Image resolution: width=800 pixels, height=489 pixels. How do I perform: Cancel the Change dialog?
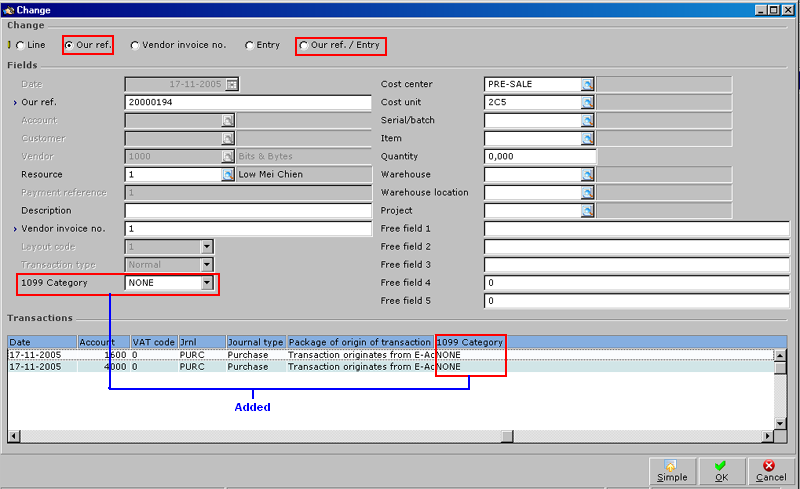pos(770,471)
